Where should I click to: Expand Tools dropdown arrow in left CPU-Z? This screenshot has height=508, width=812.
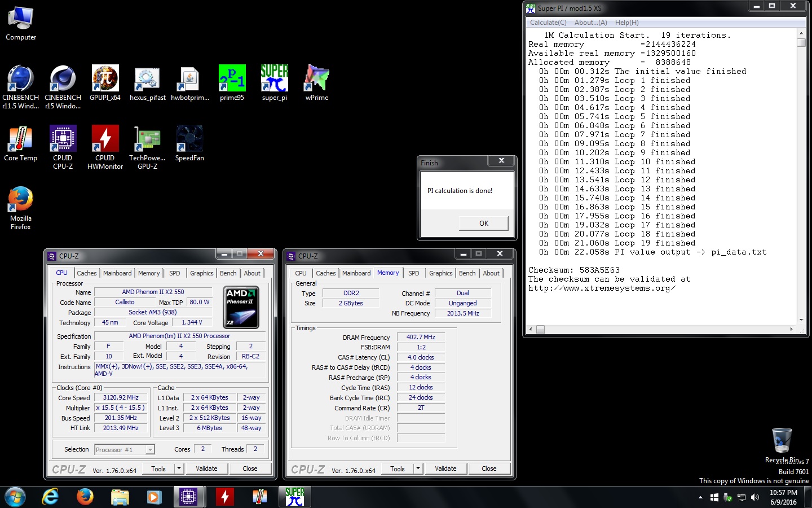pos(179,468)
